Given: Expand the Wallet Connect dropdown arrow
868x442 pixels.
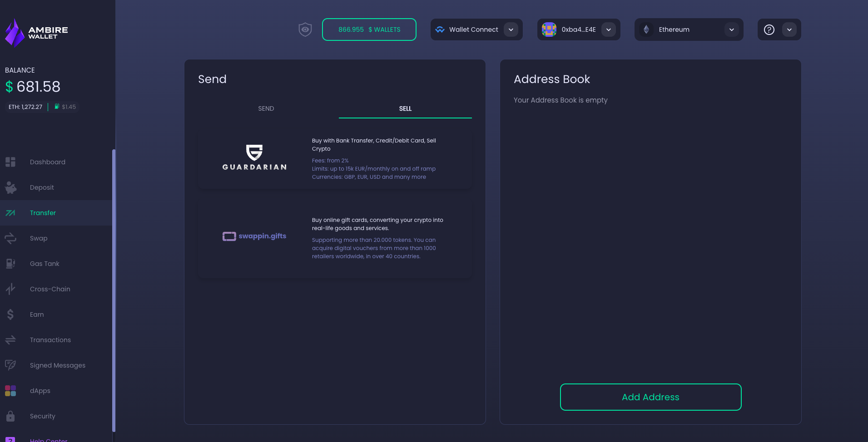Looking at the screenshot, I should [511, 29].
